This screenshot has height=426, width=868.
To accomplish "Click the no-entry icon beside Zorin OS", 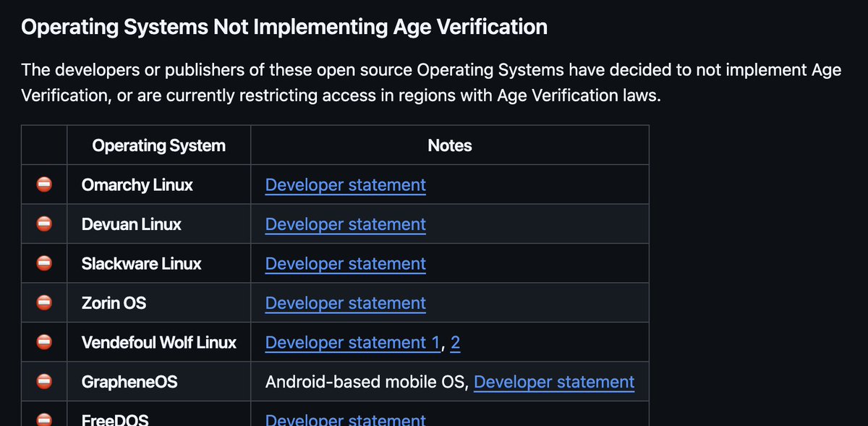I will [44, 303].
